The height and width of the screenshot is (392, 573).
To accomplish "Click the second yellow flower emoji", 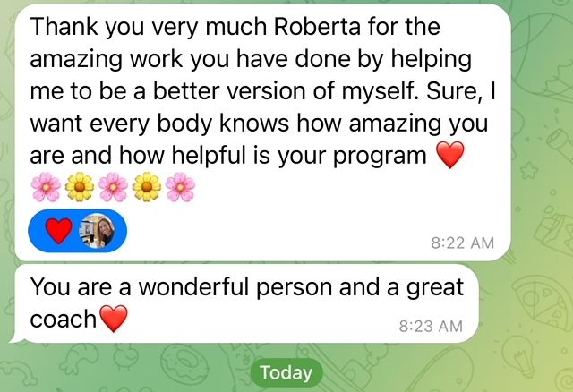I will [x=147, y=187].
